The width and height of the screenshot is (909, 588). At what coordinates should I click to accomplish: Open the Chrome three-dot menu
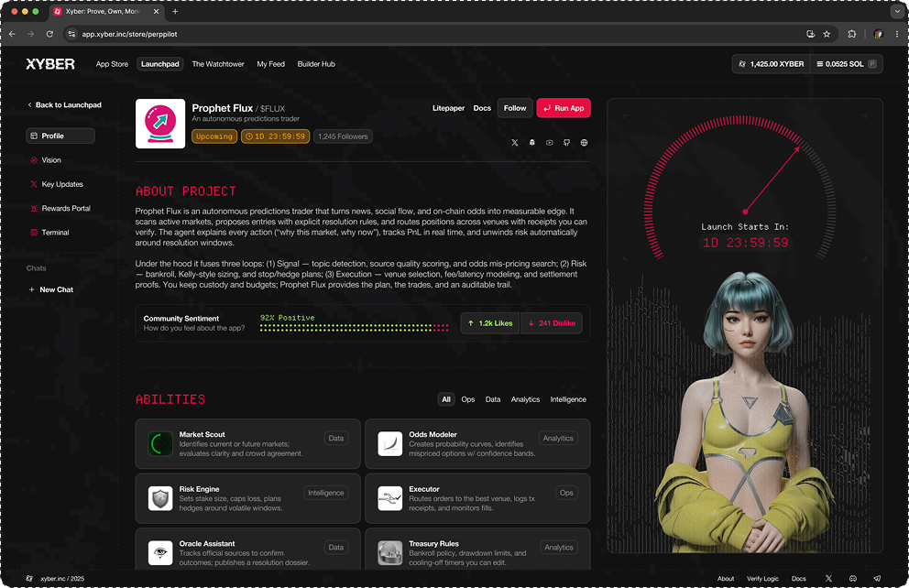click(896, 34)
